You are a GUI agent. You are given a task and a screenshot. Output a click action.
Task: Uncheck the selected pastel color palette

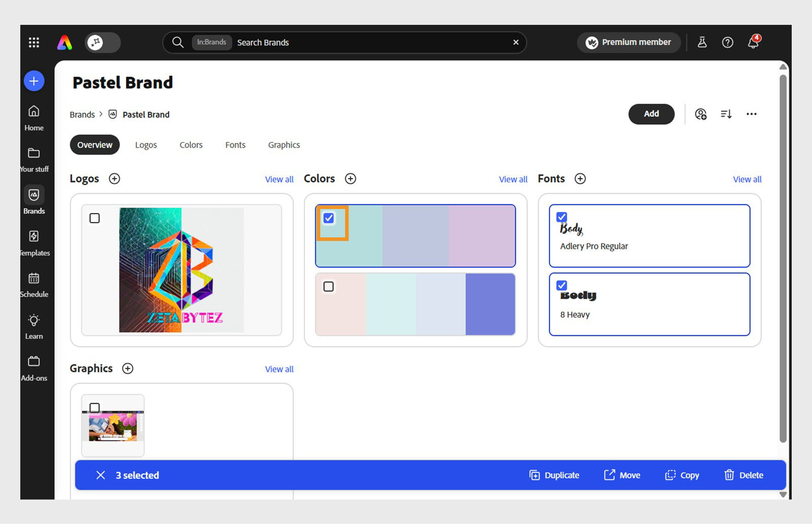tap(329, 218)
